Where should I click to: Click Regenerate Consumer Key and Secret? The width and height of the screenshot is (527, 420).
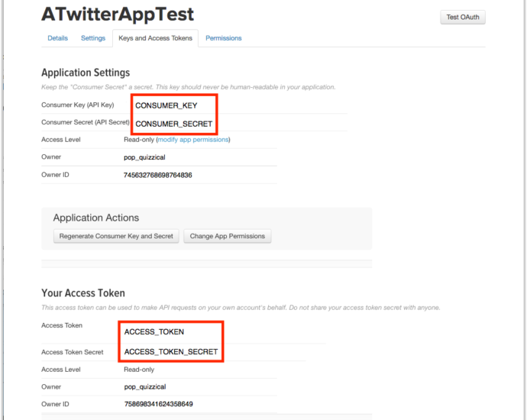click(116, 236)
